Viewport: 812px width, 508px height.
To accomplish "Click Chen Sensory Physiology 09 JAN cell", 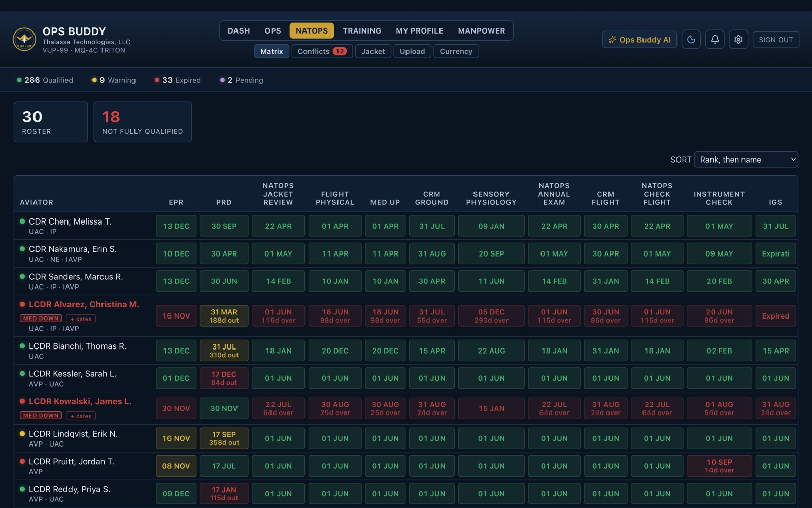I will (491, 226).
